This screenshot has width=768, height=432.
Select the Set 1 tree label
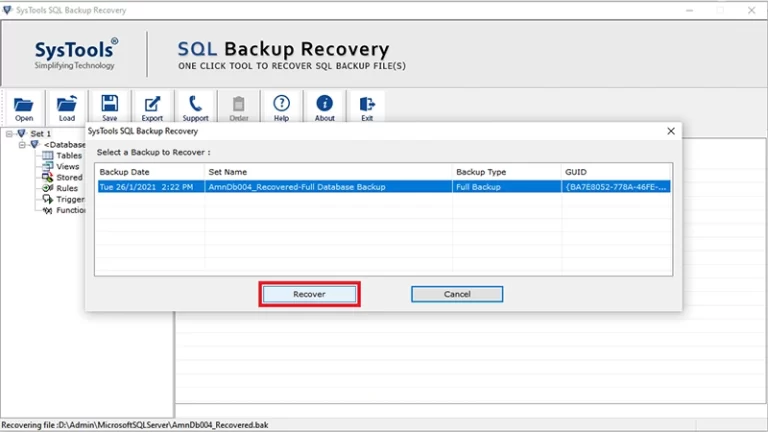coord(41,133)
